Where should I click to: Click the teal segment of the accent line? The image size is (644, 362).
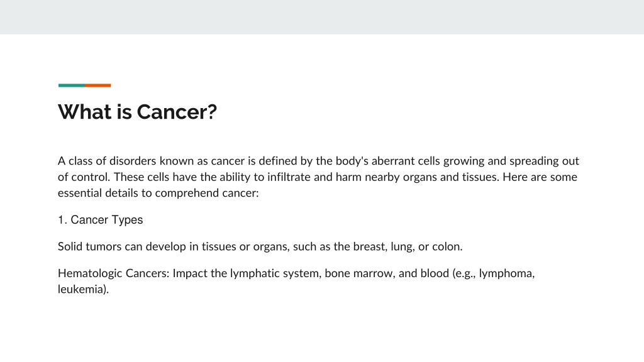72,85
